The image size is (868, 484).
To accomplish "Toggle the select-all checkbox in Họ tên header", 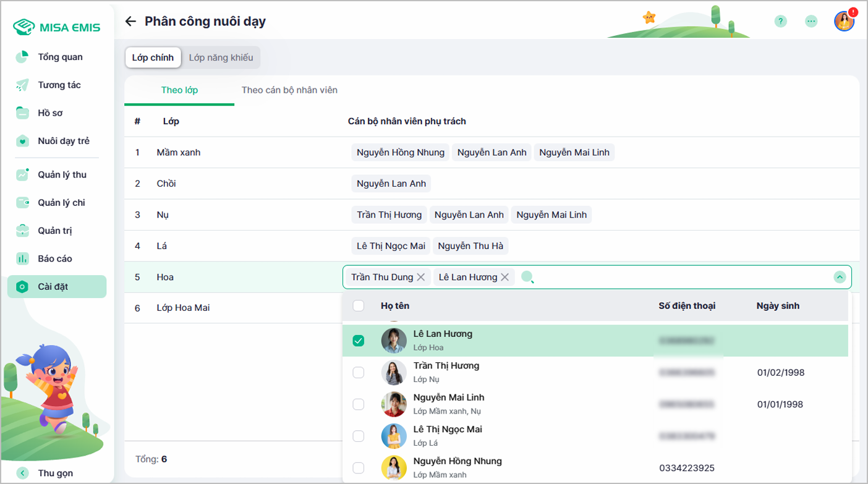I will point(359,305).
